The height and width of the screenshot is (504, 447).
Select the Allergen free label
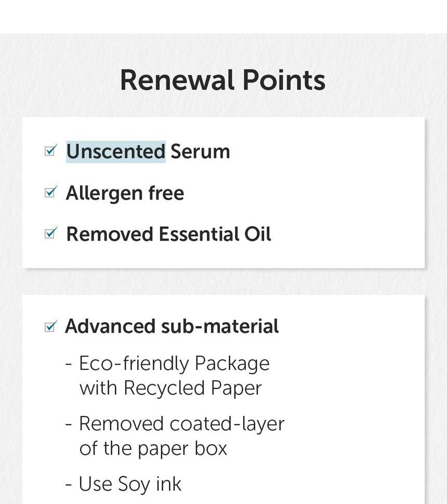tap(125, 193)
